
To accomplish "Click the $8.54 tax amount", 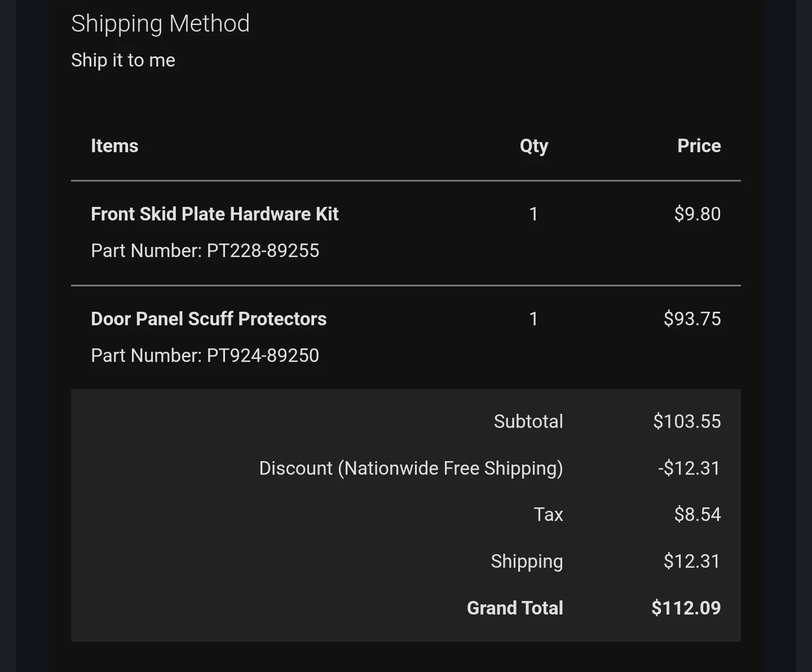I will 697,515.
